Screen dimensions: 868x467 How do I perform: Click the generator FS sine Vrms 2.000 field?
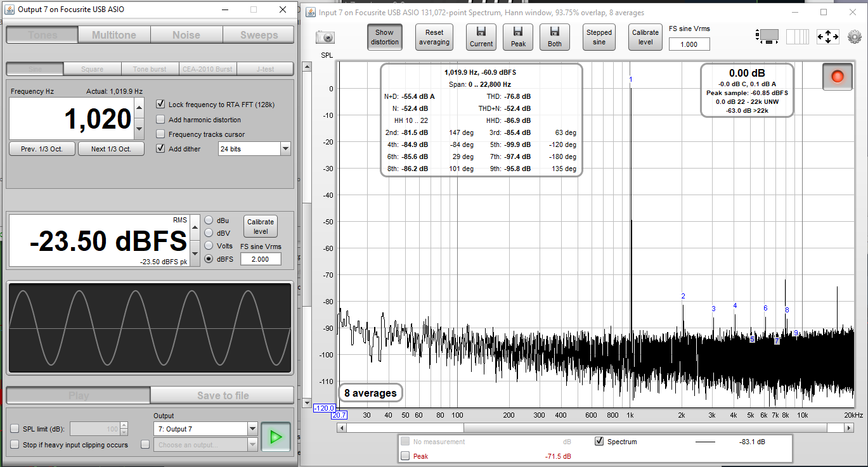[x=261, y=259]
